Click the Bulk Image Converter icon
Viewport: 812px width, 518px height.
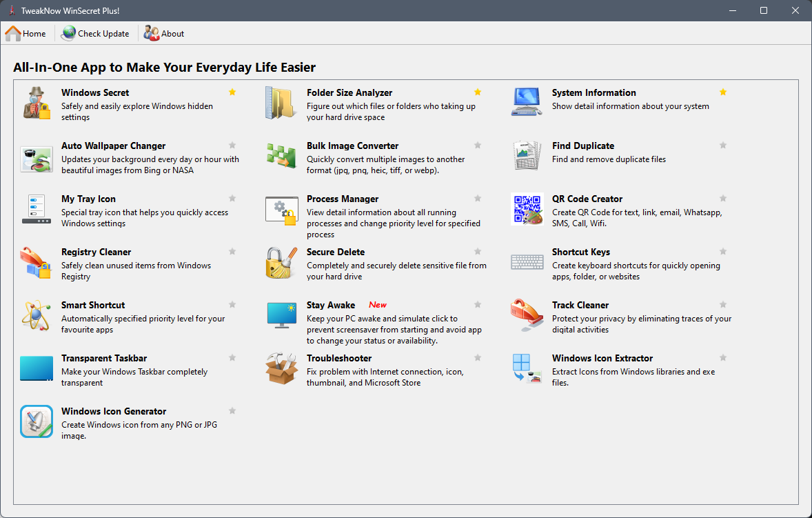281,157
